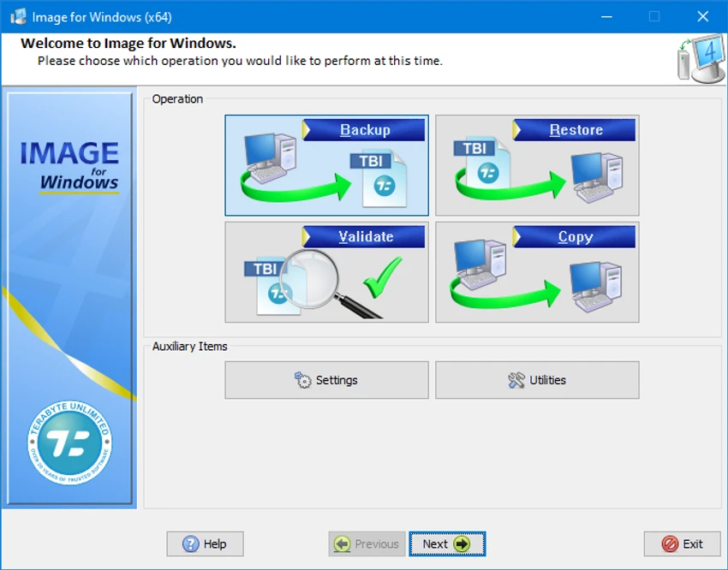Click the version 4 monitor icon in header
The height and width of the screenshot is (570, 728).
pos(701,59)
